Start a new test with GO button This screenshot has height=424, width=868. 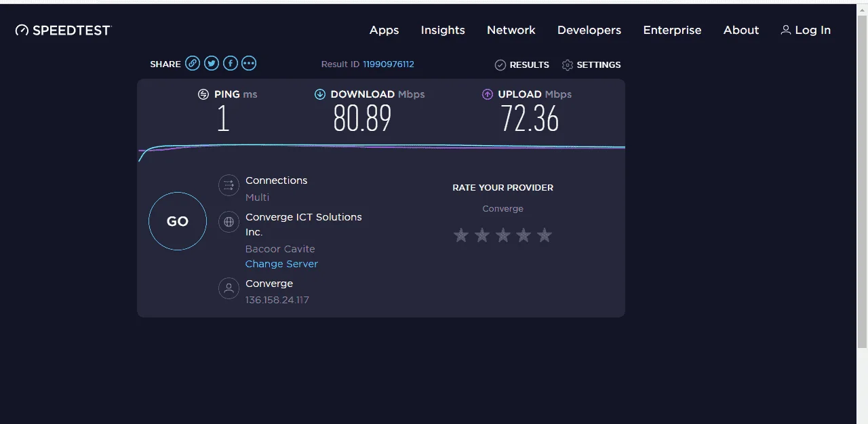pyautogui.click(x=178, y=221)
